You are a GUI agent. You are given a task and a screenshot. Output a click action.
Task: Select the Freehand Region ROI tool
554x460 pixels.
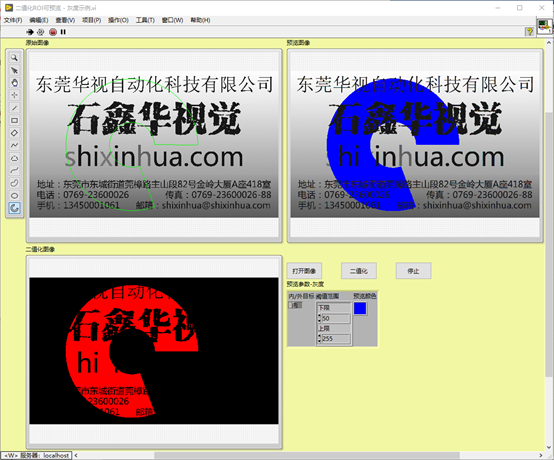14,183
